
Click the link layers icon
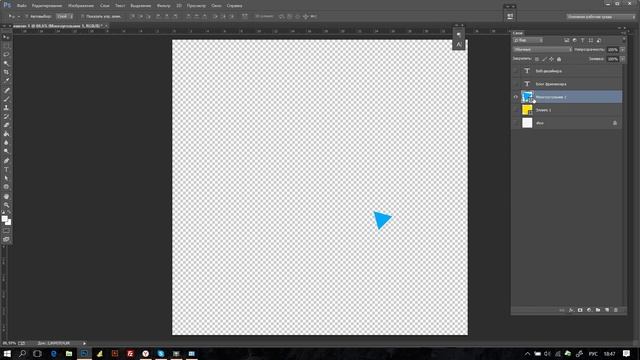(x=562, y=310)
